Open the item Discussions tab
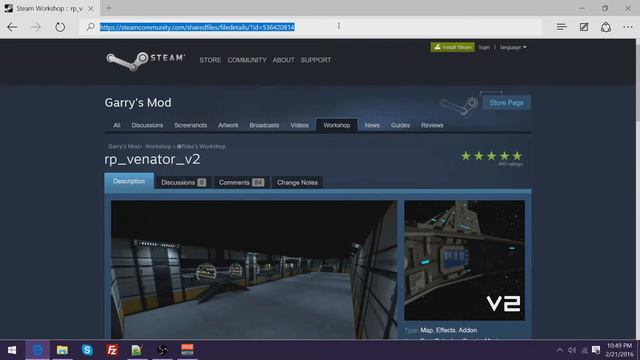 coord(183,182)
